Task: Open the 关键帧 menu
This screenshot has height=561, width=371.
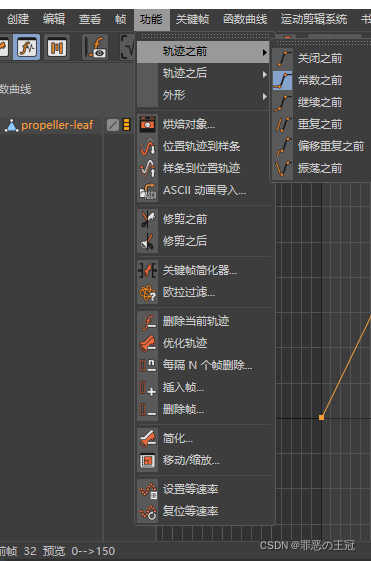Action: [x=192, y=19]
